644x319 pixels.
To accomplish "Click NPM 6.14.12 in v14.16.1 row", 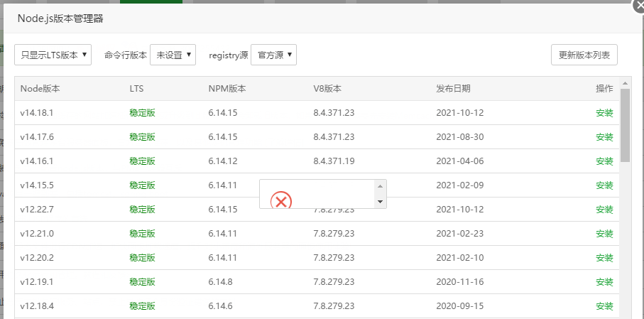I will tap(223, 161).
